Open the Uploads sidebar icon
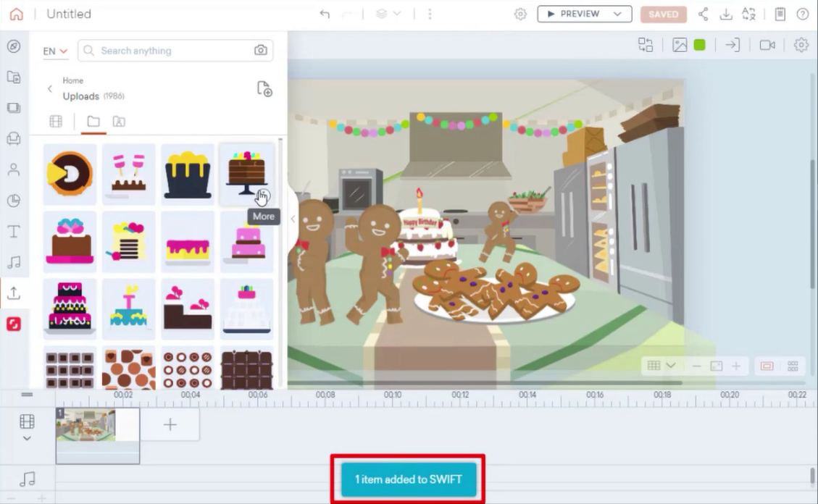The image size is (818, 504). click(x=14, y=293)
